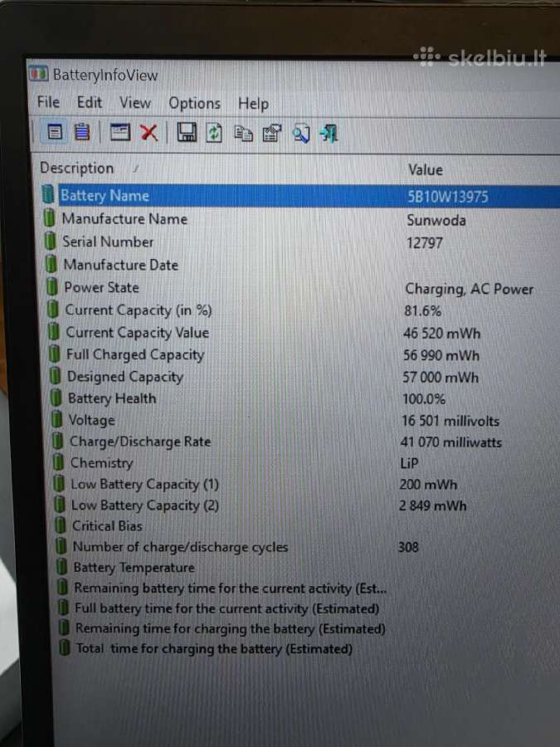Open the Properties window toolbar icon
Image resolution: width=560 pixels, height=747 pixels.
click(120, 132)
